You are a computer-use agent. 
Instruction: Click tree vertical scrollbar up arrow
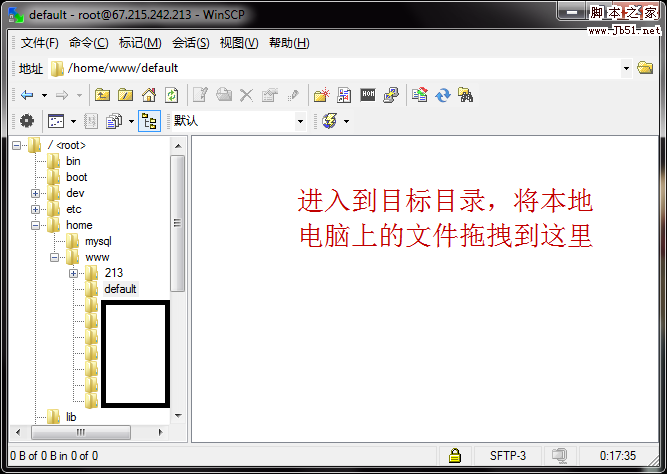coord(178,146)
